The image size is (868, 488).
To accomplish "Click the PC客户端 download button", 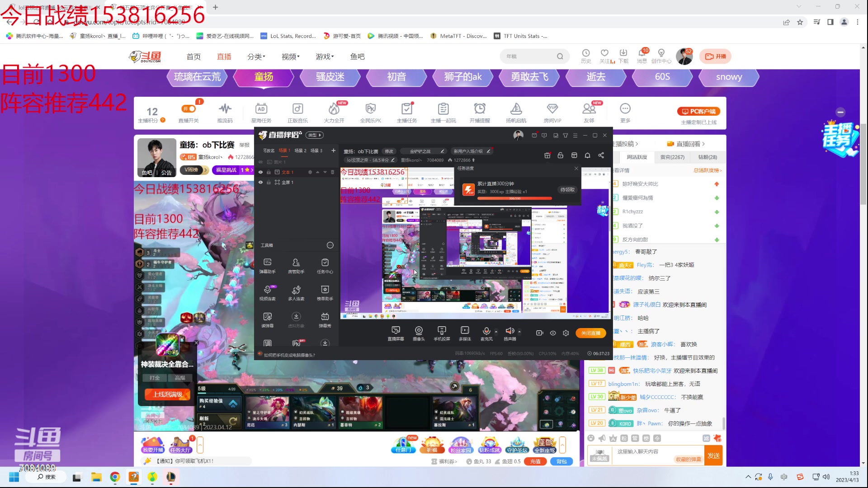I will pos(698,111).
